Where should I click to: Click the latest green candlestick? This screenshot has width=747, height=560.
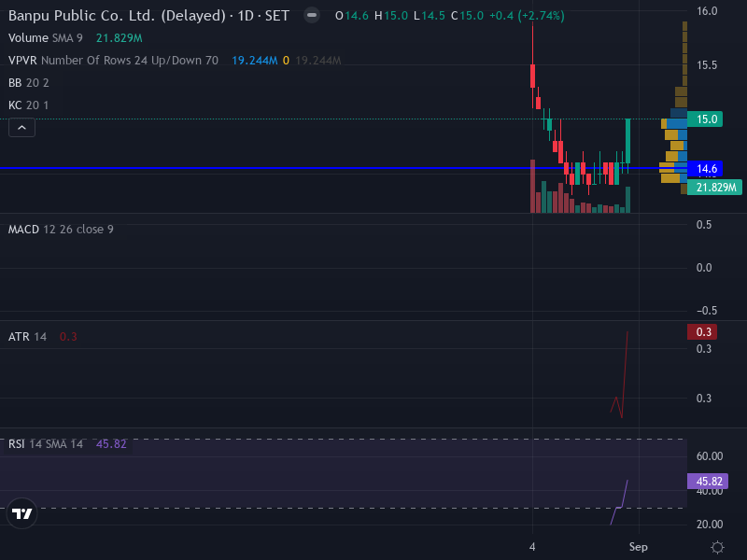click(627, 142)
